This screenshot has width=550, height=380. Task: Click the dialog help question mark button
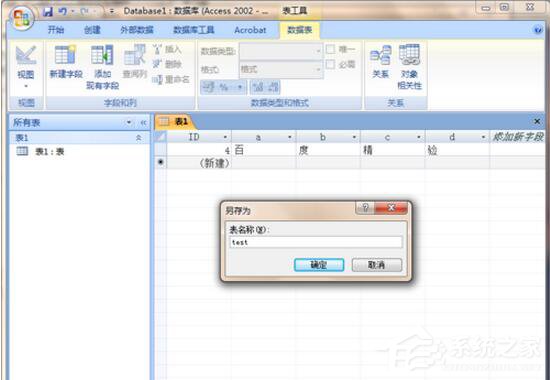click(365, 208)
